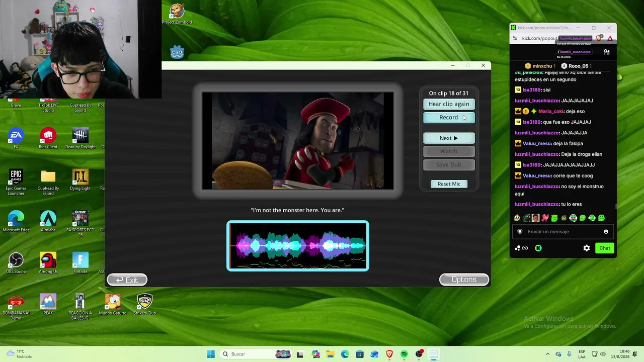The width and height of the screenshot is (644, 362).
Task: Open Edge from the taskbar
Action: tap(345, 354)
